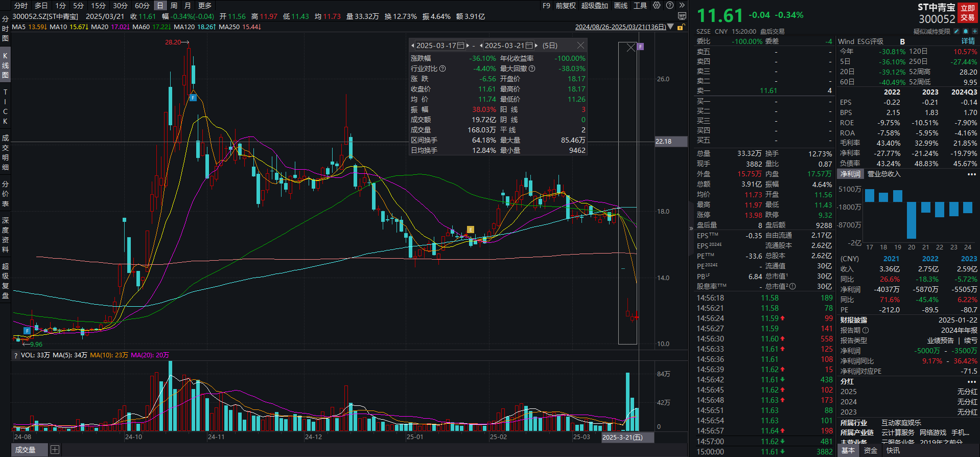Click the lock icon beside date range

[x=680, y=27]
